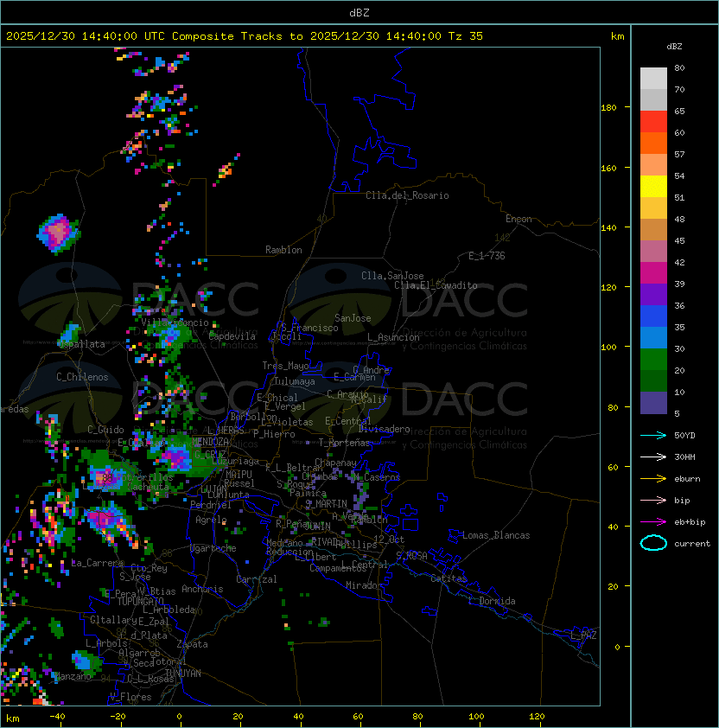Click the 'Manzano' label

73,676
